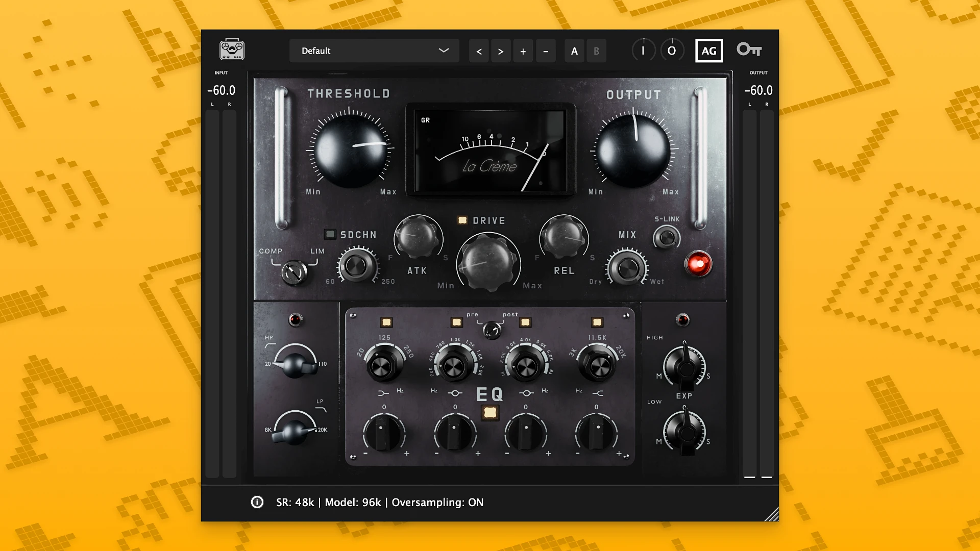Click the next preset arrow

tap(501, 51)
